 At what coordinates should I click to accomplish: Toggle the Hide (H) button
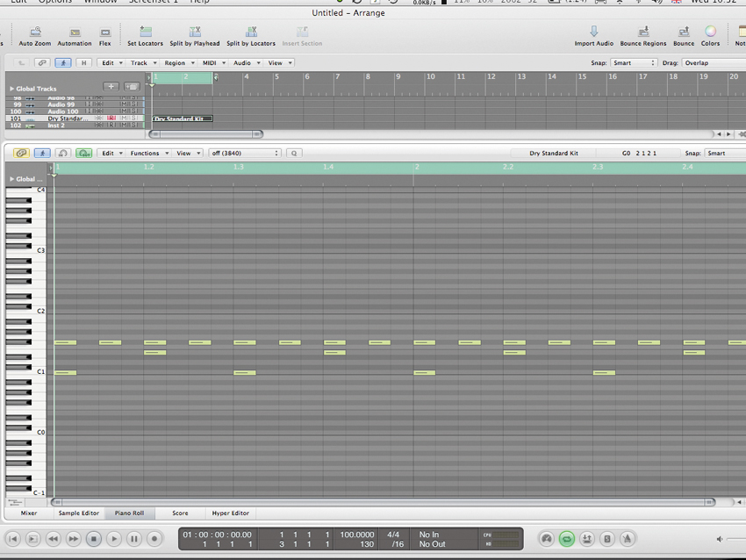click(x=83, y=63)
